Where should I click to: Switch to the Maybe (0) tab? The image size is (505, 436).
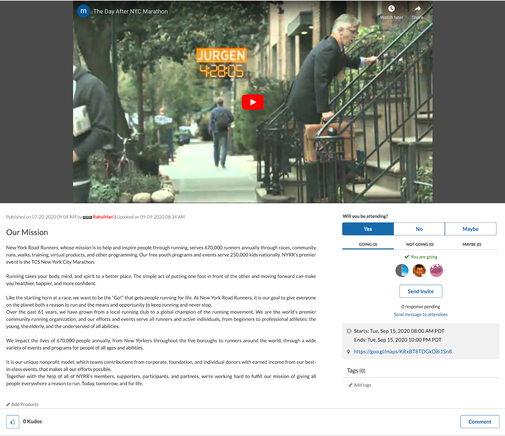(x=472, y=244)
